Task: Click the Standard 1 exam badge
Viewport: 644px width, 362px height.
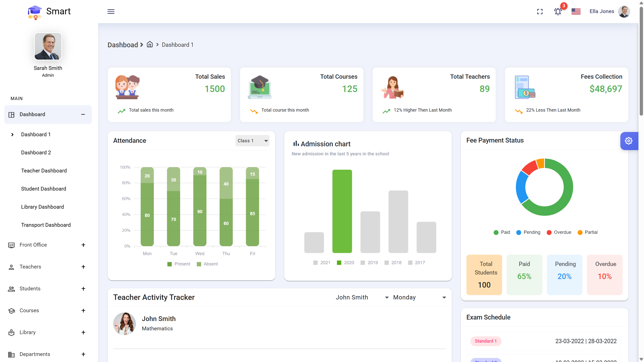Action: tap(486, 341)
